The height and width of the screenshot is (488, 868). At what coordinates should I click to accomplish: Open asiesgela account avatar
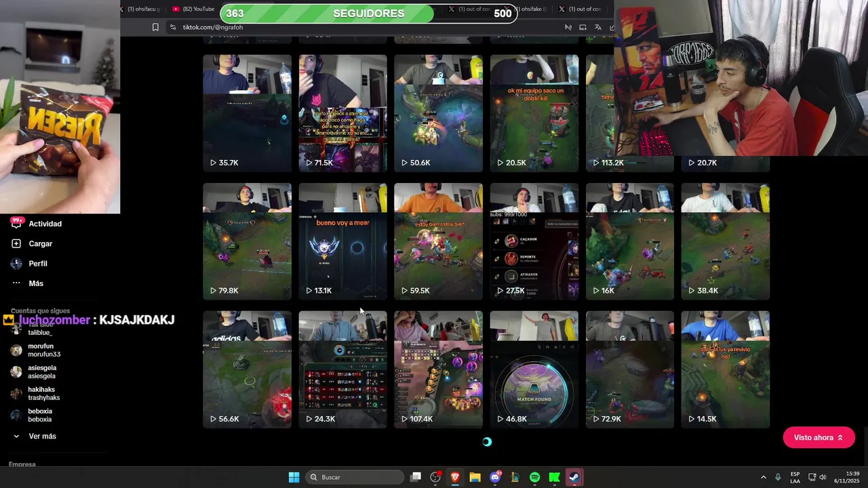point(16,372)
